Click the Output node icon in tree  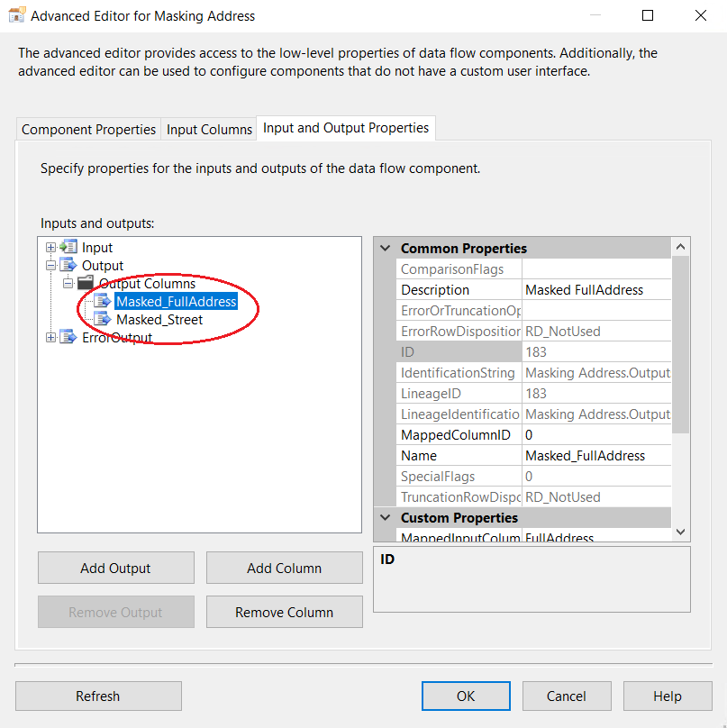(68, 266)
